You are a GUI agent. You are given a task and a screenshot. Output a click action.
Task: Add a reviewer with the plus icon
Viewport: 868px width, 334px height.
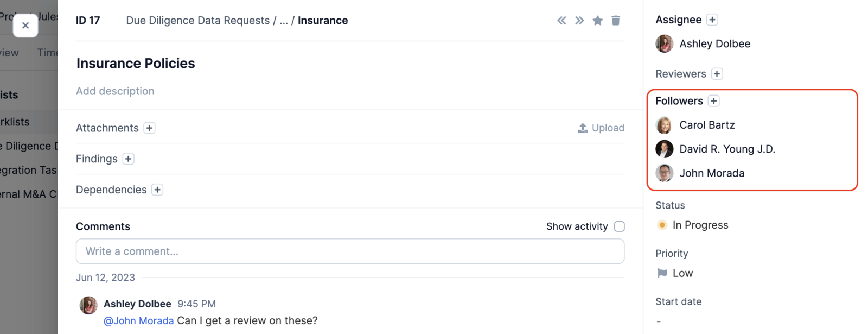pos(717,74)
